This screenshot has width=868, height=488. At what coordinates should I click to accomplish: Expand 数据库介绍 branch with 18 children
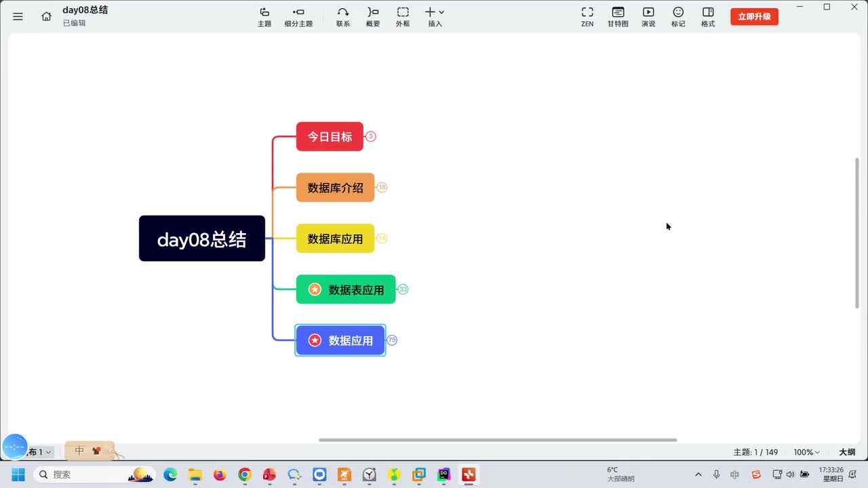click(382, 187)
